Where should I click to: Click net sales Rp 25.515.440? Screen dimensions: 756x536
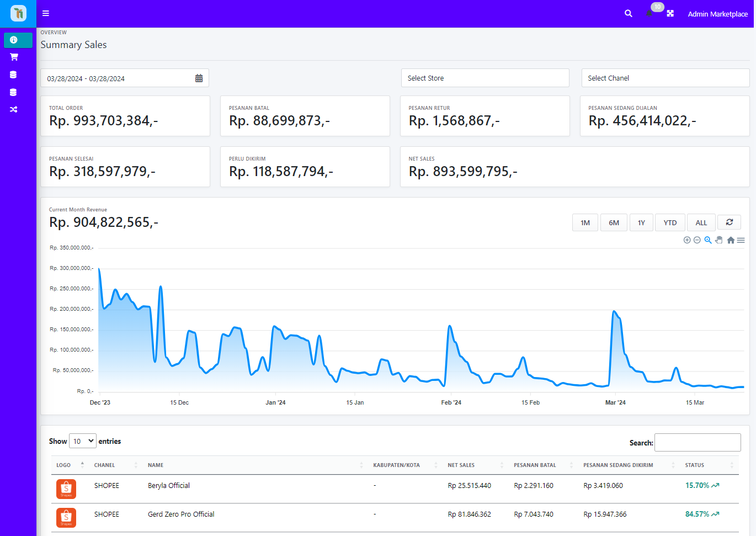(469, 486)
